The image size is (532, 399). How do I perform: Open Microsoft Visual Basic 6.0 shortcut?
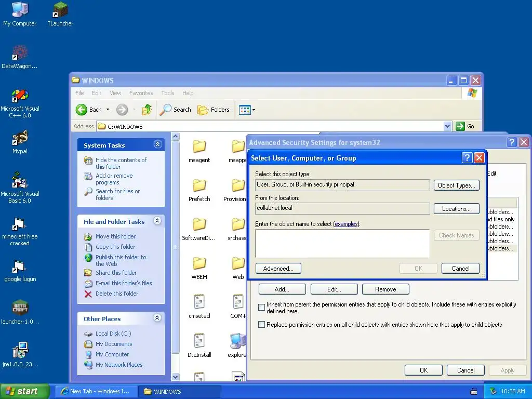(20, 188)
